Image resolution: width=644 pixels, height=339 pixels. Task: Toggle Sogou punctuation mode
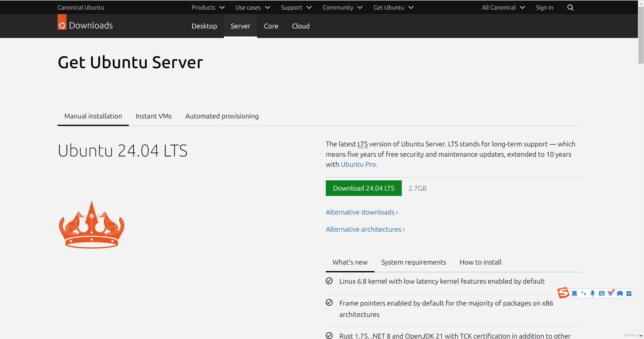click(584, 293)
